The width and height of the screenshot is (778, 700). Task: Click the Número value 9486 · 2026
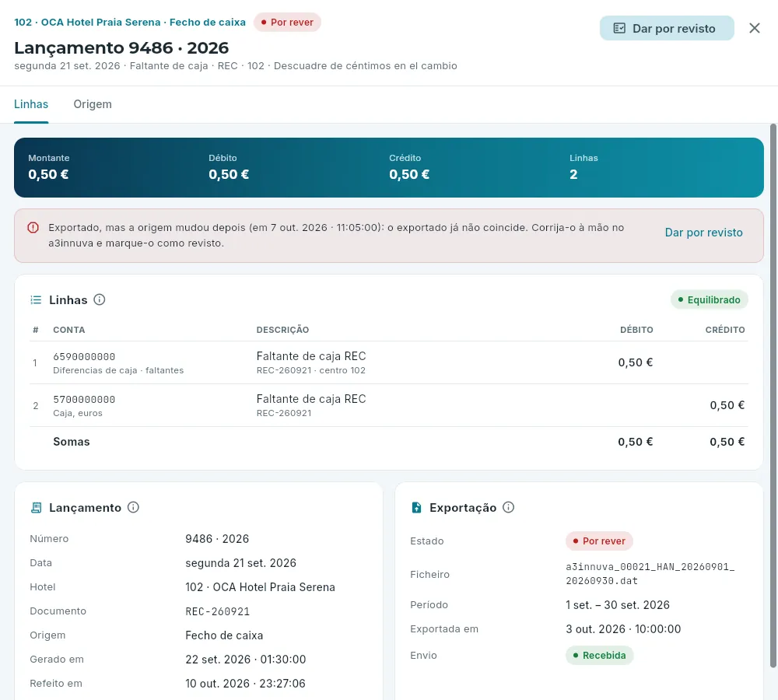click(x=217, y=539)
